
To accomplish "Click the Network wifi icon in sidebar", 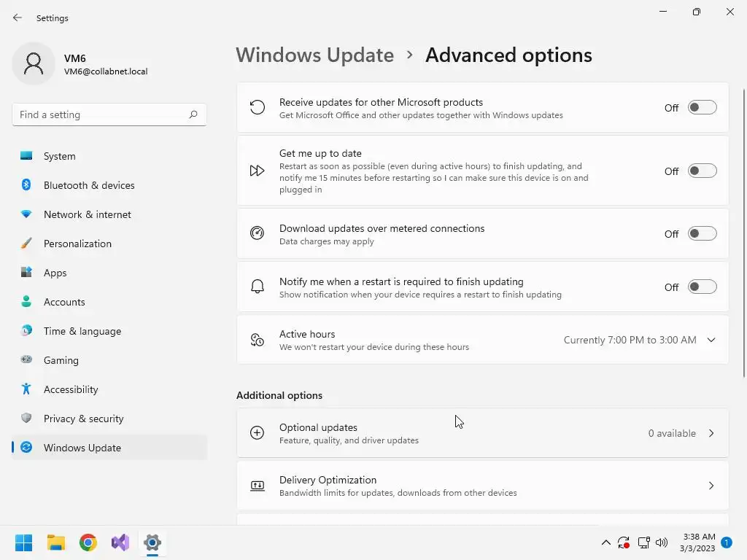I will pyautogui.click(x=26, y=214).
